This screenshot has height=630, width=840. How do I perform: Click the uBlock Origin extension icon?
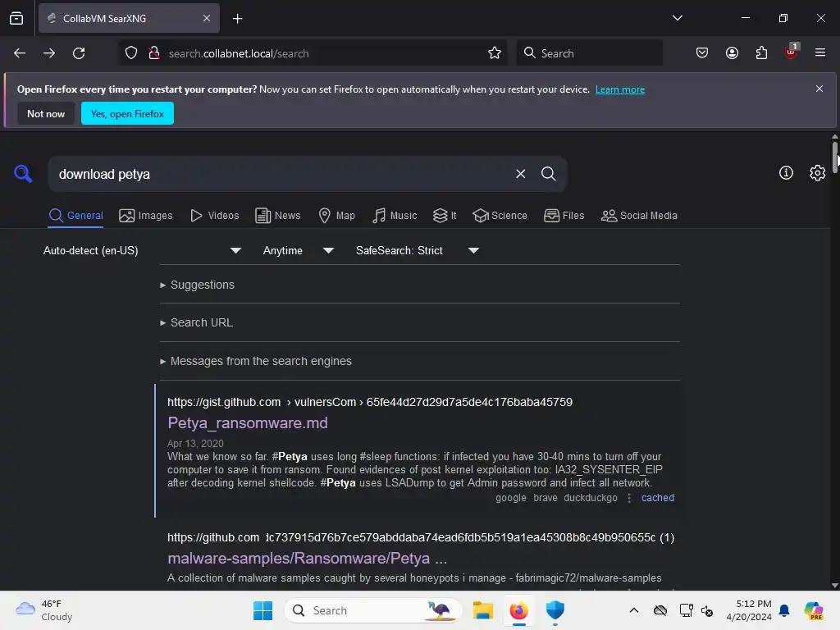click(x=792, y=52)
